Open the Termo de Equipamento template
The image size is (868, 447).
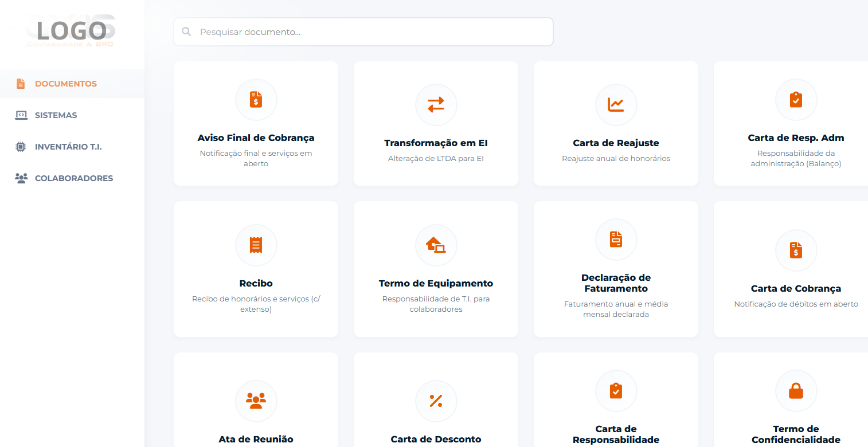436,269
